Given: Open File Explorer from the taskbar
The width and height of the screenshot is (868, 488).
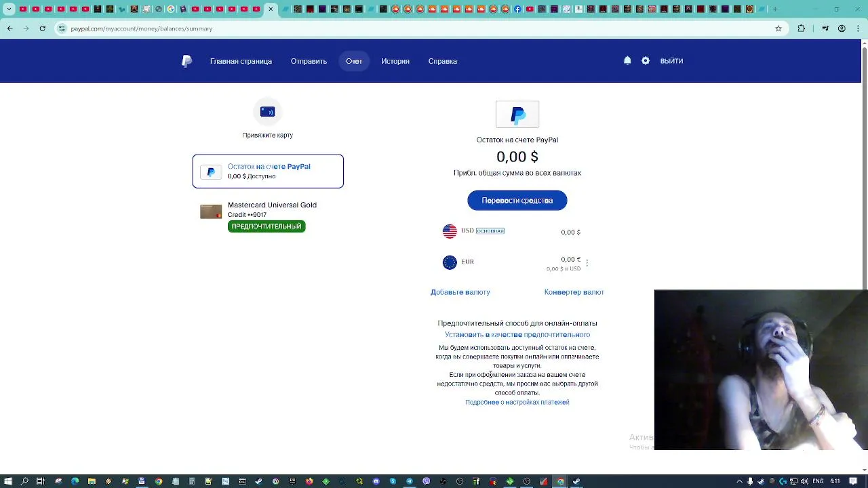Looking at the screenshot, I should tap(92, 481).
